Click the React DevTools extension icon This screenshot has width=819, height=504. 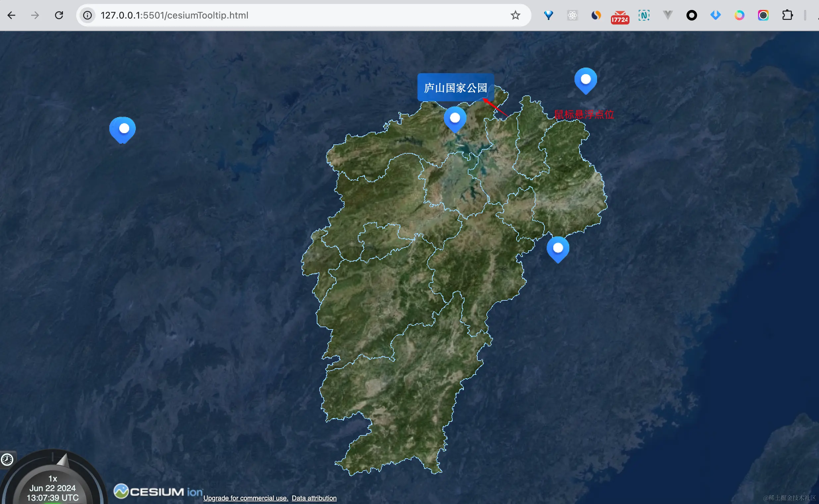coord(572,15)
